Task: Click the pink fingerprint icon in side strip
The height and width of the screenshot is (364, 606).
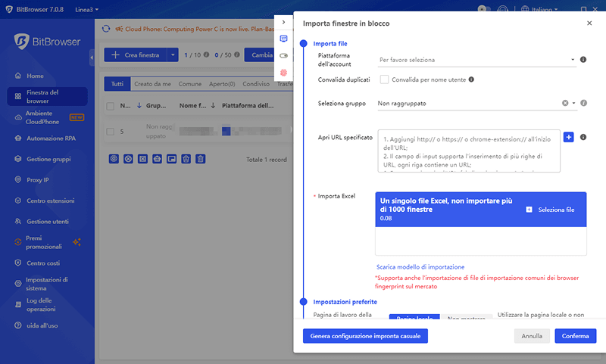Action: click(x=284, y=71)
